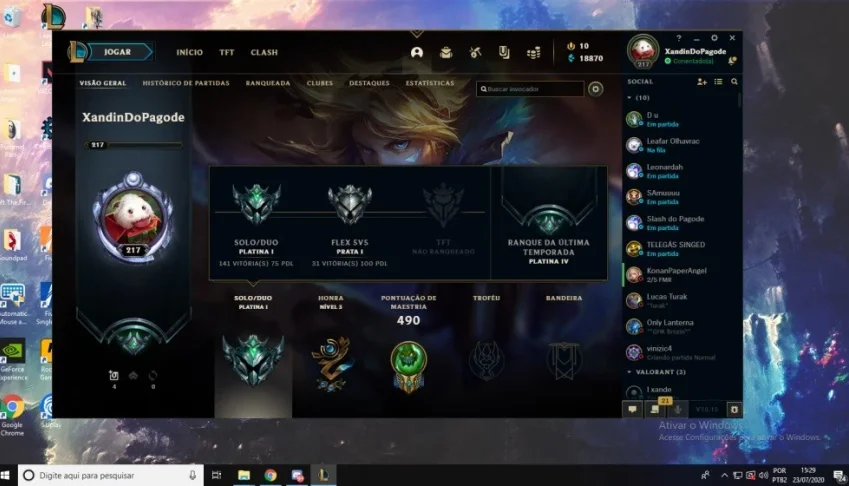849x486 pixels.
Task: Click the Blue Essence icon showing 18870
Action: tap(571, 58)
